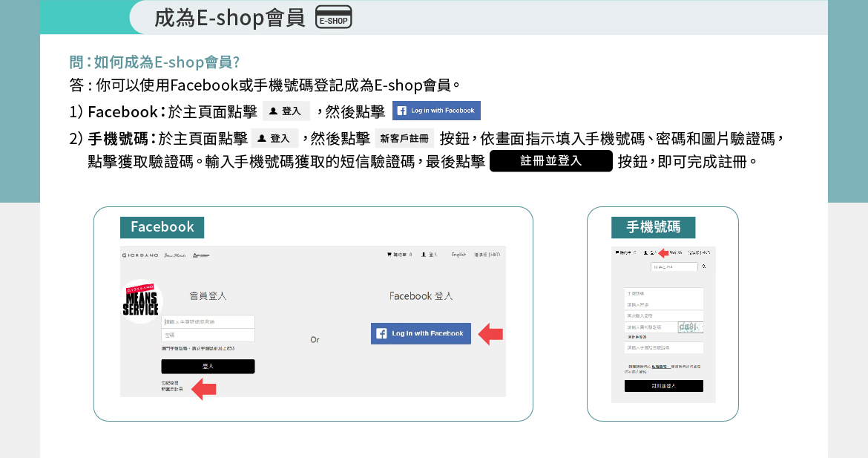Click the captcha image in mobile screenshot
Viewport: 868px width, 458px height.
tap(690, 327)
